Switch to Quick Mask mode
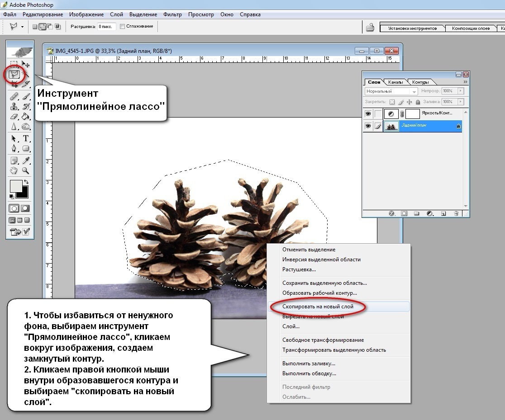The width and height of the screenshot is (505, 420). (x=25, y=208)
